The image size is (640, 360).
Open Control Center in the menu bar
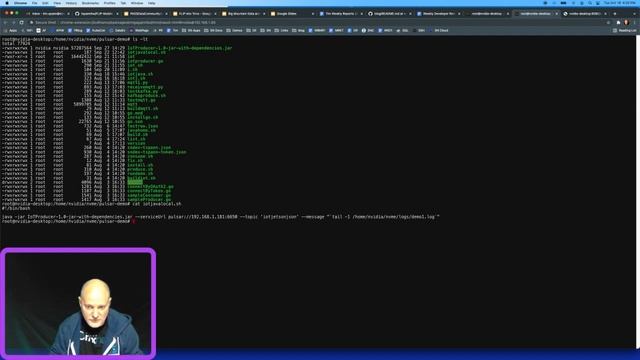click(x=598, y=3)
